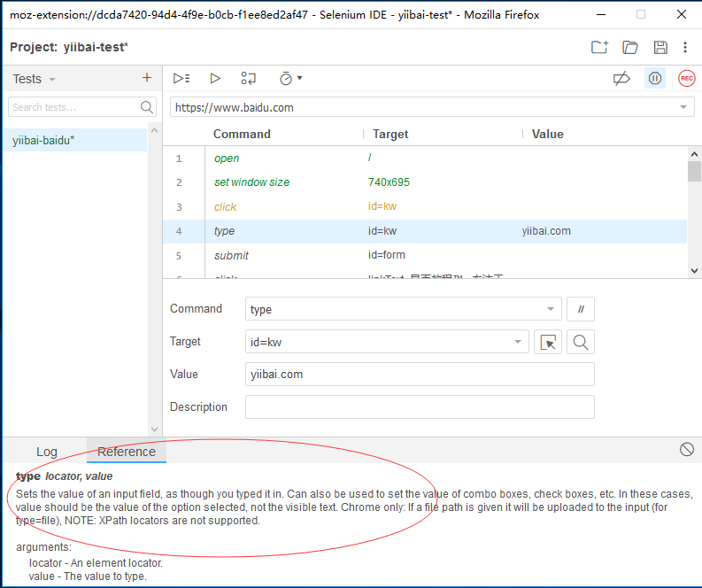Toggle disable breakpoints icon
This screenshot has height=588, width=702.
point(621,79)
